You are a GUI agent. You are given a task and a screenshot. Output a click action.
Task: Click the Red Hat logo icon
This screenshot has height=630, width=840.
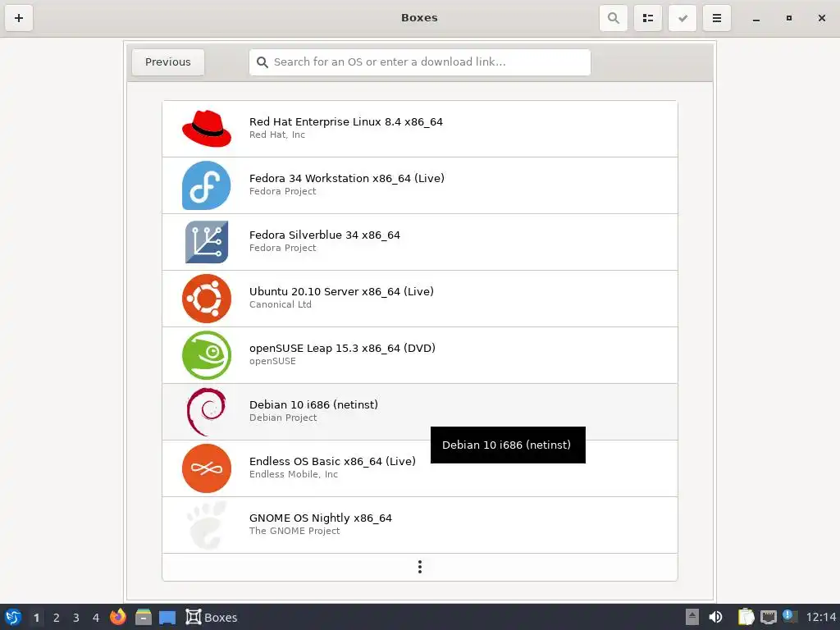[207, 129]
